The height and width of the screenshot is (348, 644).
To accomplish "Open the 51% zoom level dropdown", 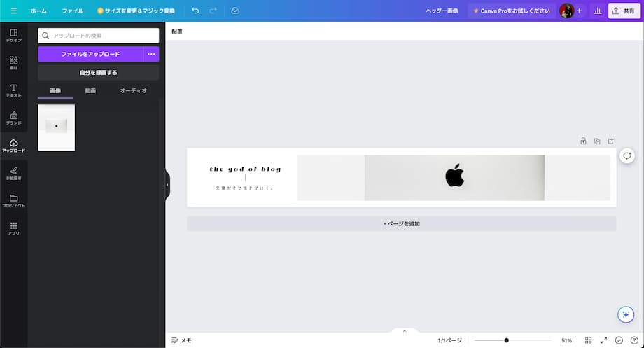I will pos(566,340).
